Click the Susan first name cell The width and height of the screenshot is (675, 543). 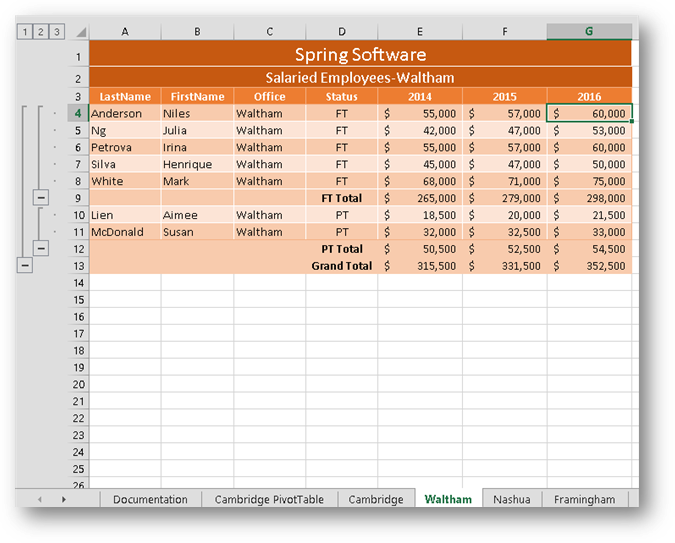click(197, 232)
